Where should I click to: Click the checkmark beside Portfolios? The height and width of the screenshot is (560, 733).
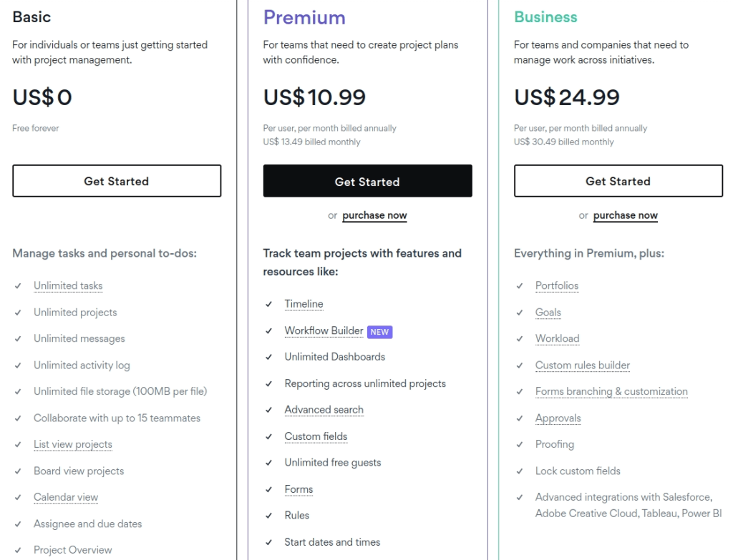coord(520,285)
